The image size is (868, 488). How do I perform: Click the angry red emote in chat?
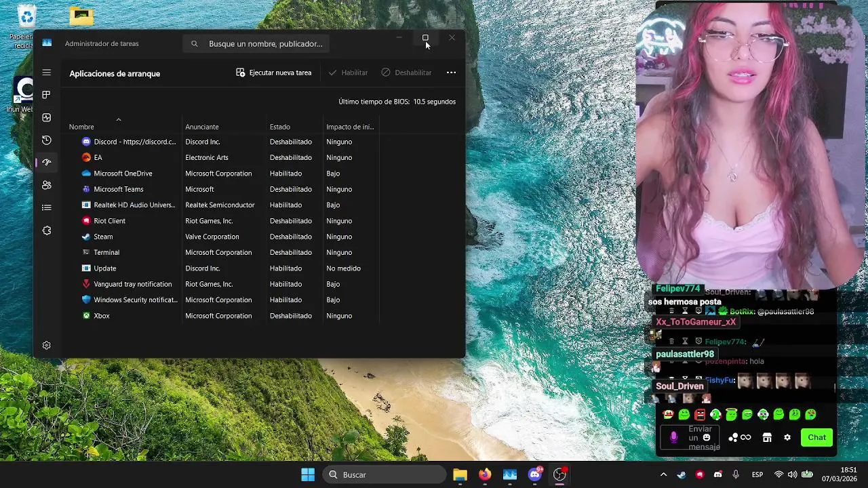click(x=700, y=414)
